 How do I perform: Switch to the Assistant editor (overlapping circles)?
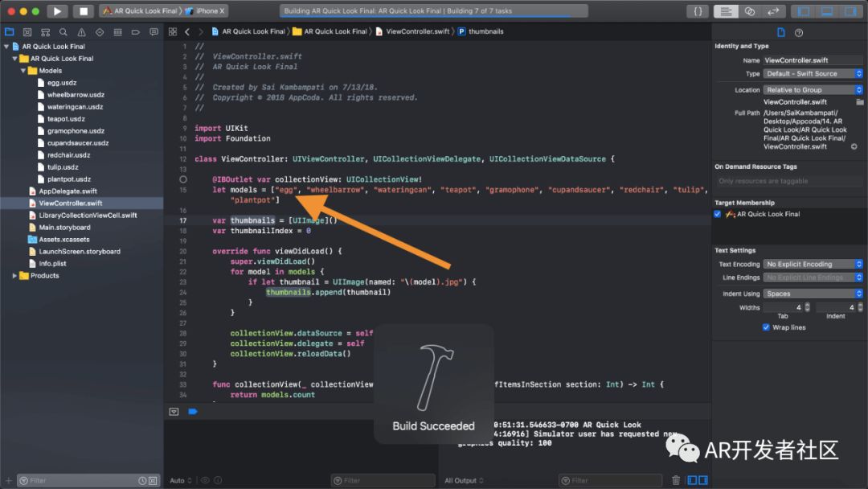750,11
